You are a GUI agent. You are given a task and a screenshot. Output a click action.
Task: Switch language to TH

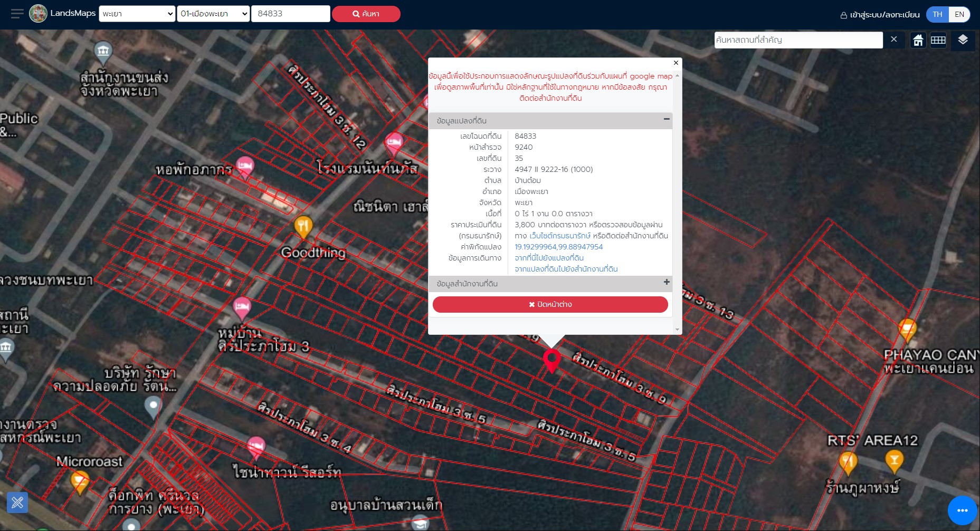[937, 14]
